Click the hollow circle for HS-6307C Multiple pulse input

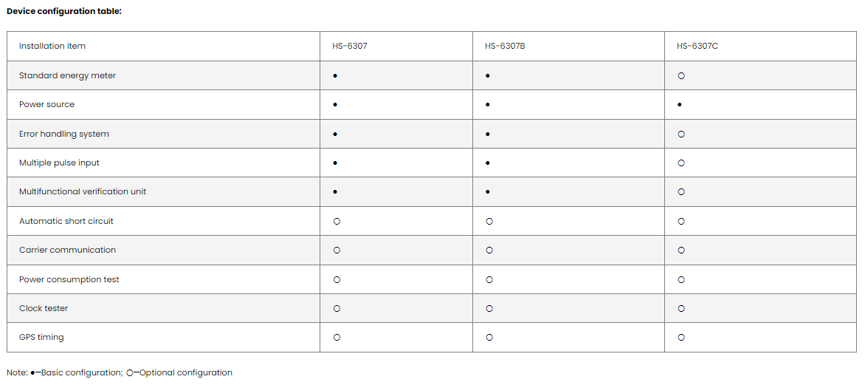(x=681, y=163)
